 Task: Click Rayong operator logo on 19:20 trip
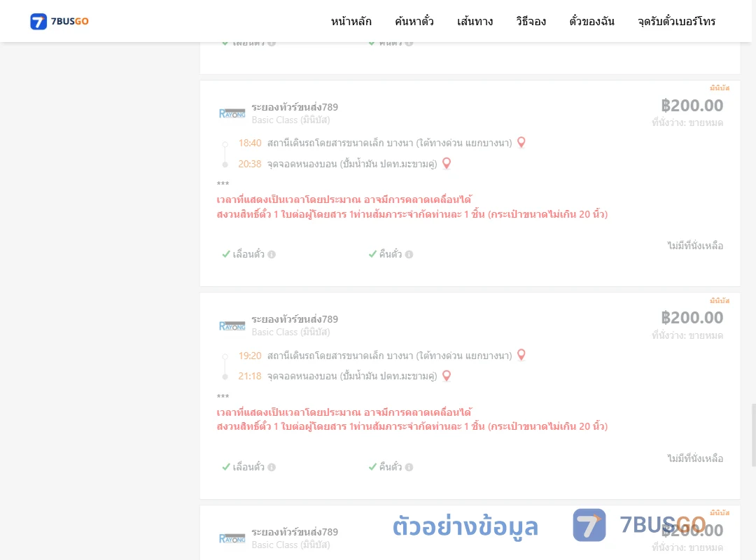coord(232,325)
